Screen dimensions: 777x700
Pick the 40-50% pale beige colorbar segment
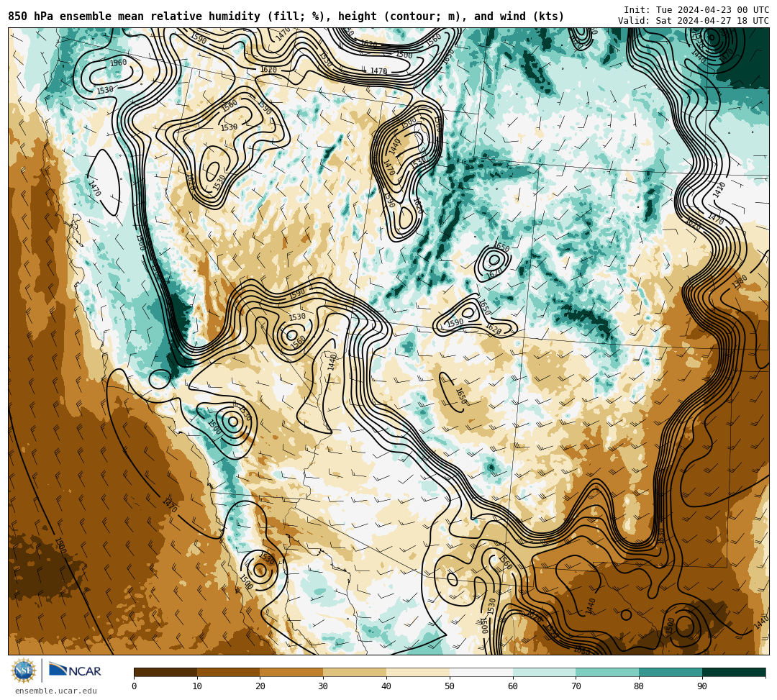click(x=418, y=672)
